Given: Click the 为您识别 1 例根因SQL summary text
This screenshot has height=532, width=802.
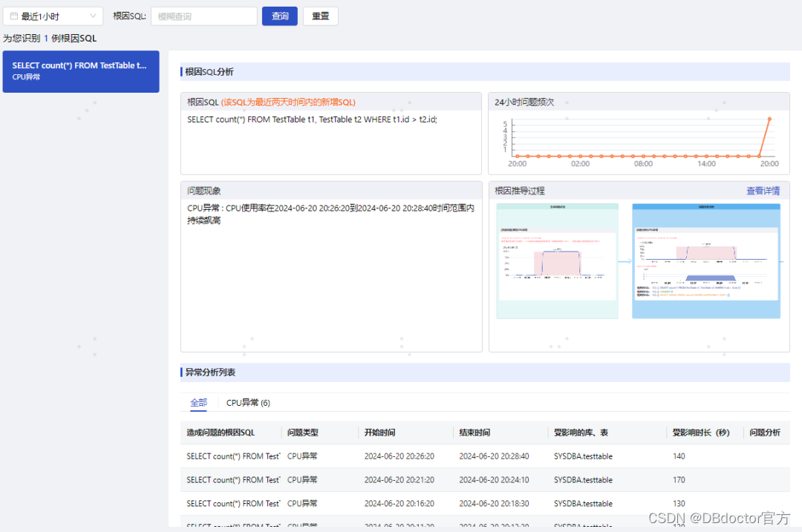Looking at the screenshot, I should [x=50, y=39].
